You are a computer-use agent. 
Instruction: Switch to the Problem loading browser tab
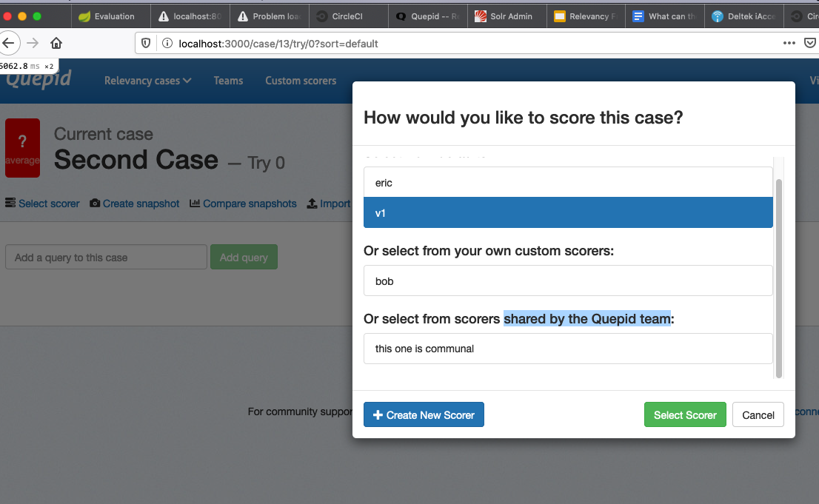[x=270, y=16]
